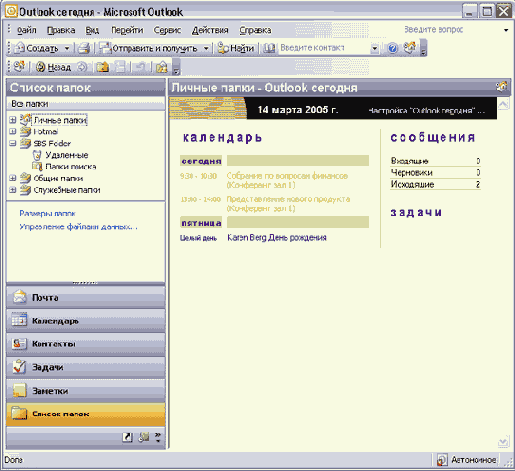
Task: Open the календарь heading link
Action: (x=222, y=137)
